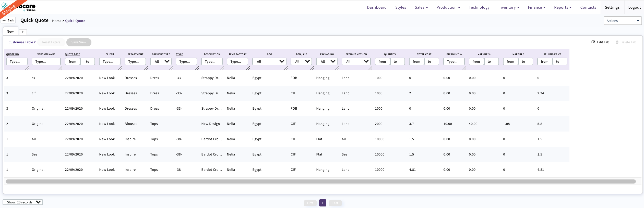Click resize handle of Quote No filter

tap(27, 68)
